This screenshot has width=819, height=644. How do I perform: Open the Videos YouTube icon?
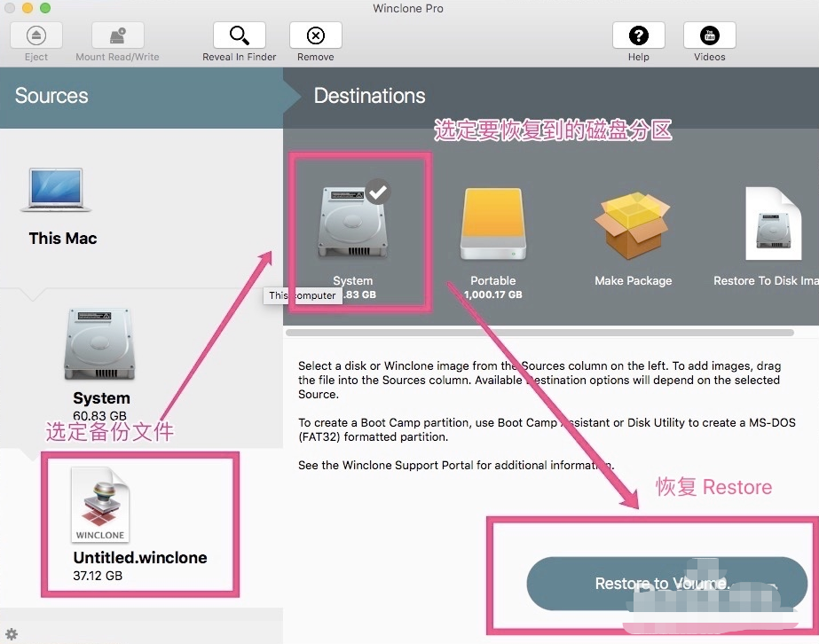point(709,35)
